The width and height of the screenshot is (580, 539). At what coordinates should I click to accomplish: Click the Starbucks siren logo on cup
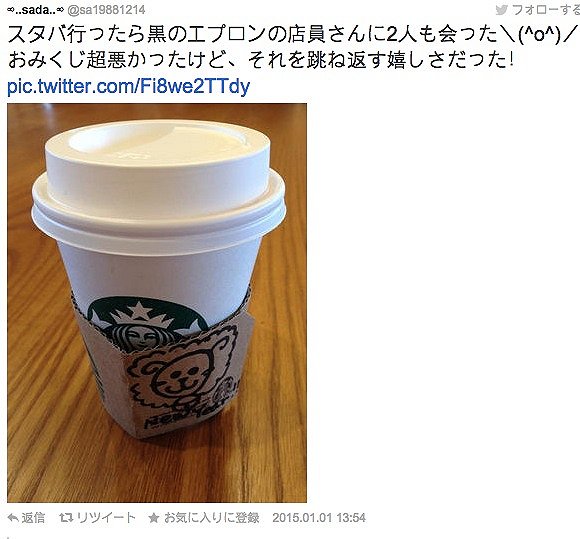coord(147,326)
